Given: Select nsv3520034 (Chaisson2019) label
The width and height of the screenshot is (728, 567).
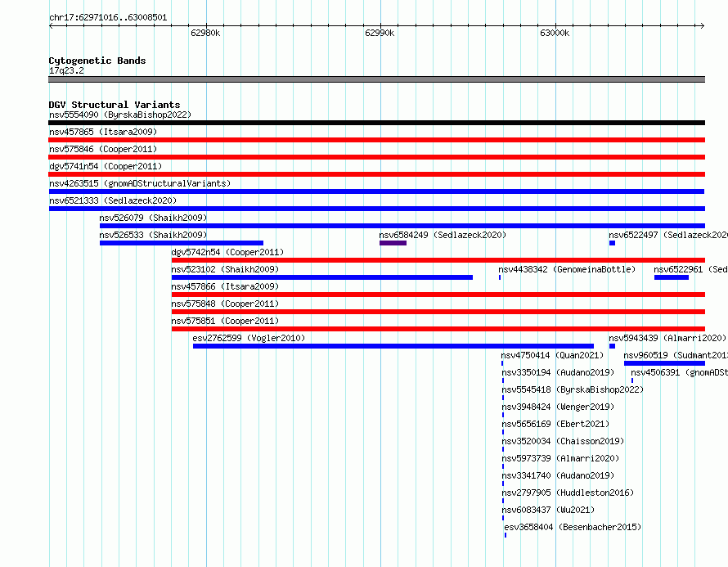Looking at the screenshot, I should click(564, 441).
